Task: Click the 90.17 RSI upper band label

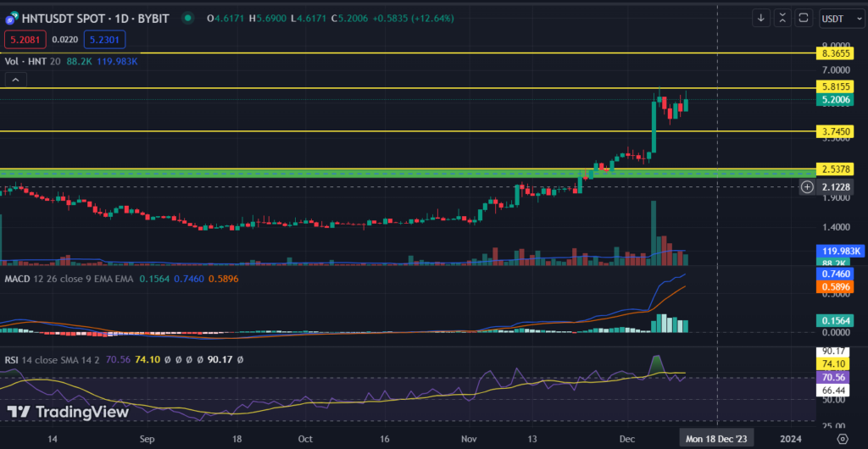Action: click(832, 351)
